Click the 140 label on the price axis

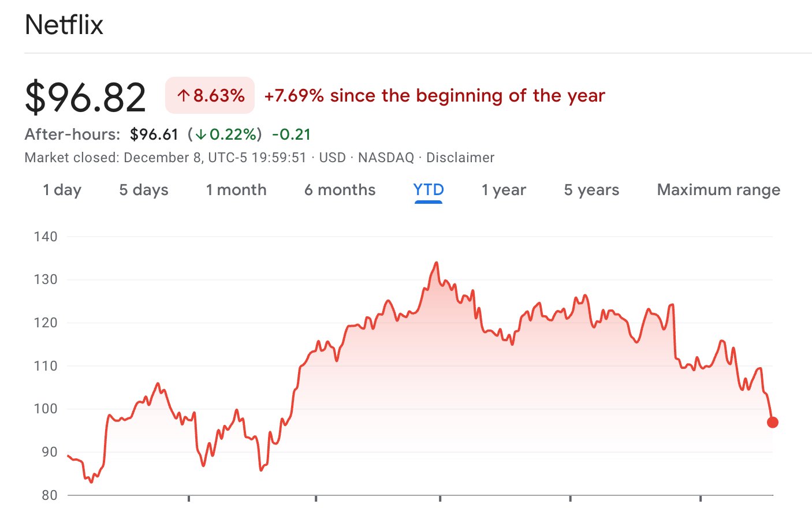46,237
